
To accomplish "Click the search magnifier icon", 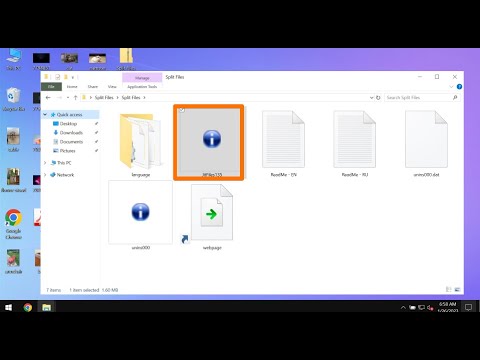I will [x=455, y=97].
